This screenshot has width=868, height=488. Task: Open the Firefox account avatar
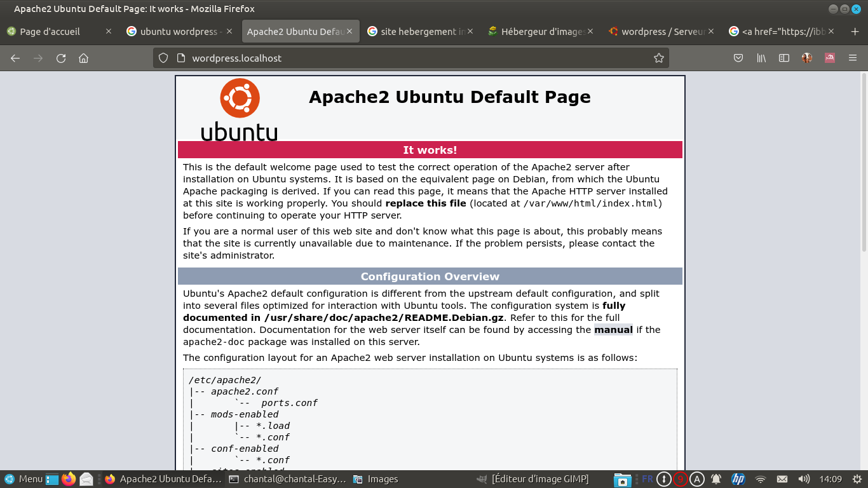coord(807,58)
